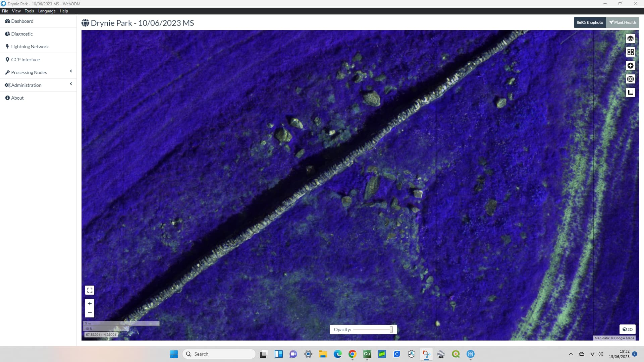The image size is (644, 362).
Task: Select the Orthophoto map type
Action: [x=590, y=22]
